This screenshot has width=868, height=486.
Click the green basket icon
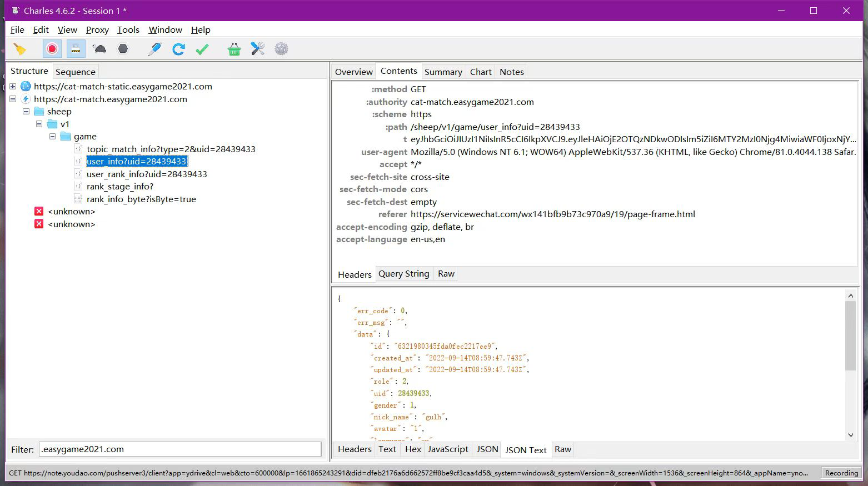pyautogui.click(x=234, y=49)
